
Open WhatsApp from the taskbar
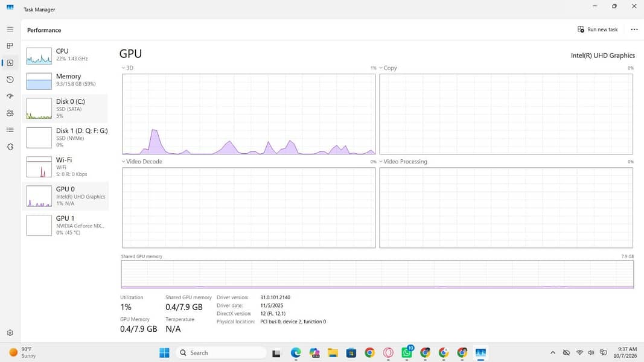click(407, 353)
